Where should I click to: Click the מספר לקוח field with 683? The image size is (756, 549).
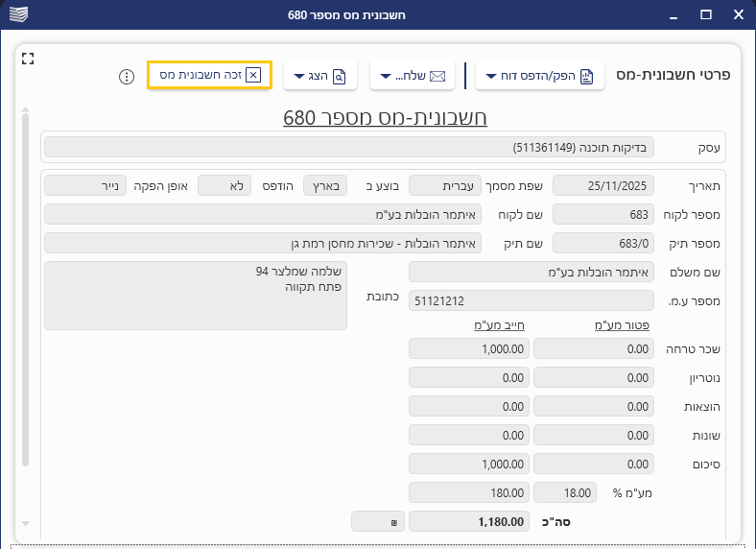[603, 214]
